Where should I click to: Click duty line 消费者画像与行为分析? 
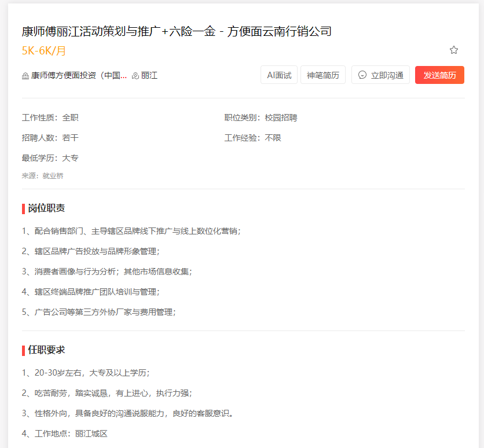point(107,271)
